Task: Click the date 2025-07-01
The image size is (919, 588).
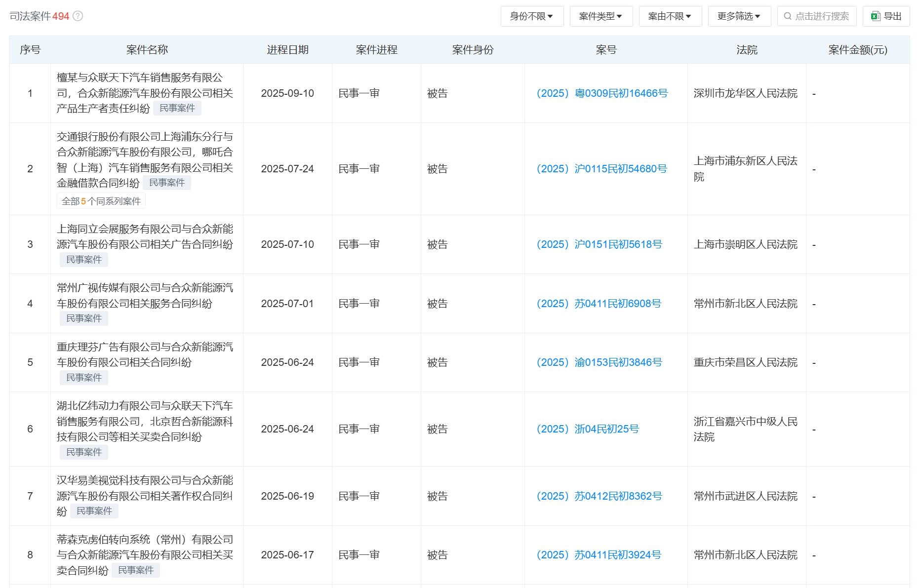Action: [287, 304]
